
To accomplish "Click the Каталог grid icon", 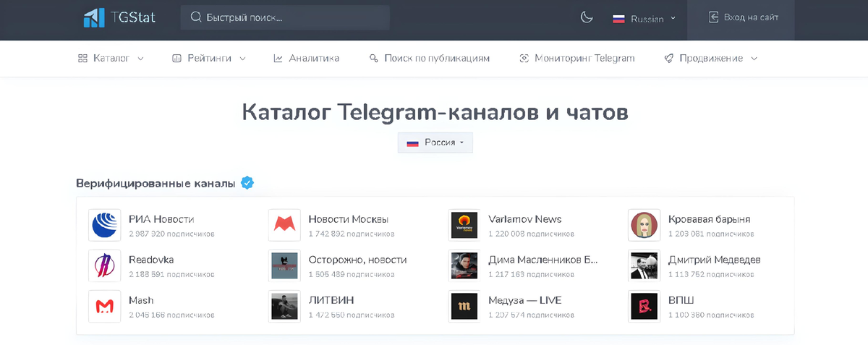I will [82, 59].
